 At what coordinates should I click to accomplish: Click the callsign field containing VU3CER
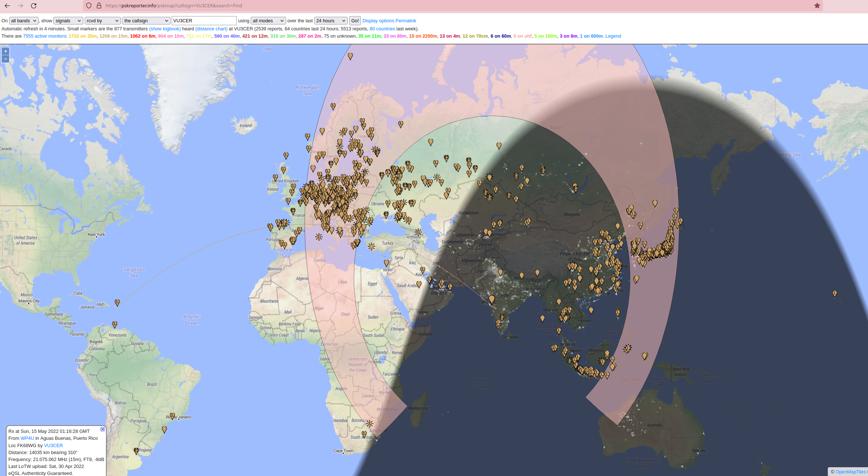204,21
